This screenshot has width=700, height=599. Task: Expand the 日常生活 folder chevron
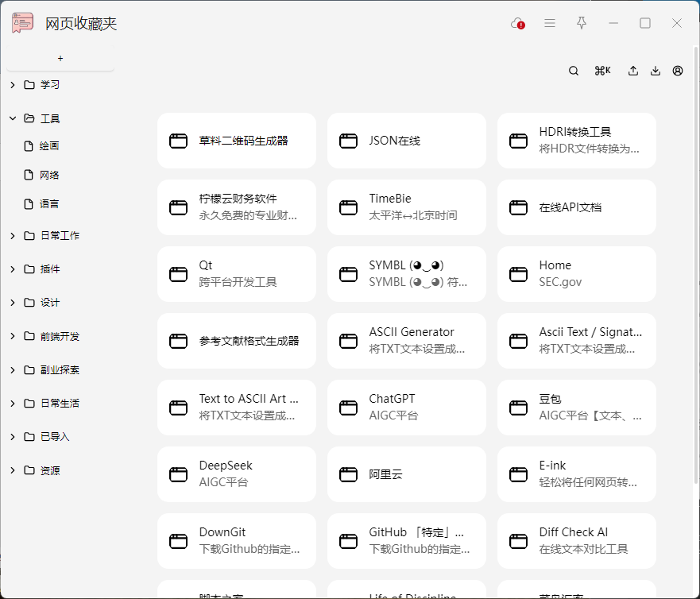pyautogui.click(x=13, y=404)
